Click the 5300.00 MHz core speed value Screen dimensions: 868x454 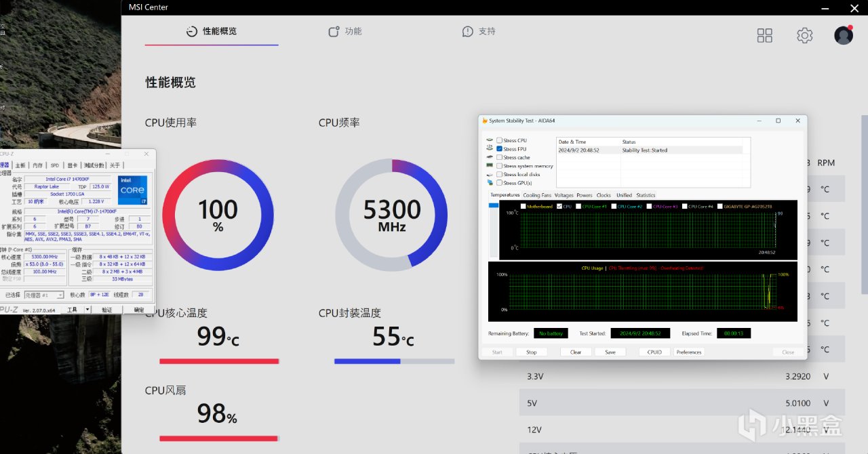45,257
